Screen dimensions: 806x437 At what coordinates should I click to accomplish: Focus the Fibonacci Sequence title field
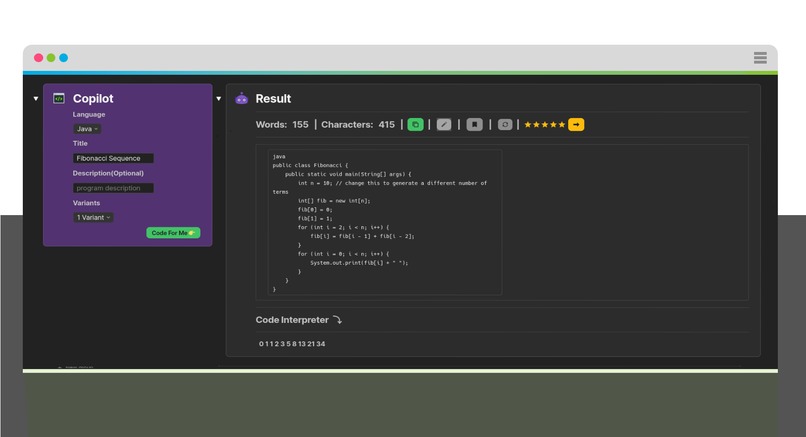pyautogui.click(x=113, y=158)
